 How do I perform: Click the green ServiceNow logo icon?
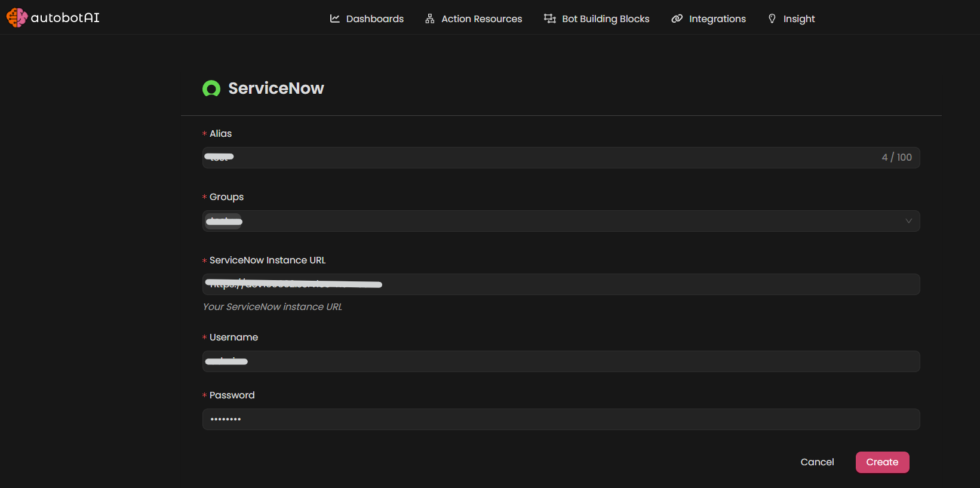tap(211, 88)
